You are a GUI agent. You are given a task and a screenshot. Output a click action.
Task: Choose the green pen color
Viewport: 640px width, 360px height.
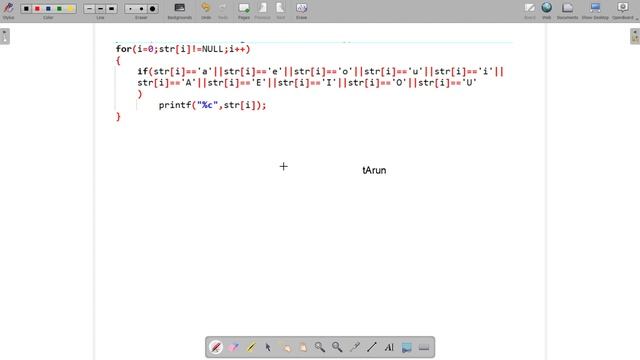59,9
